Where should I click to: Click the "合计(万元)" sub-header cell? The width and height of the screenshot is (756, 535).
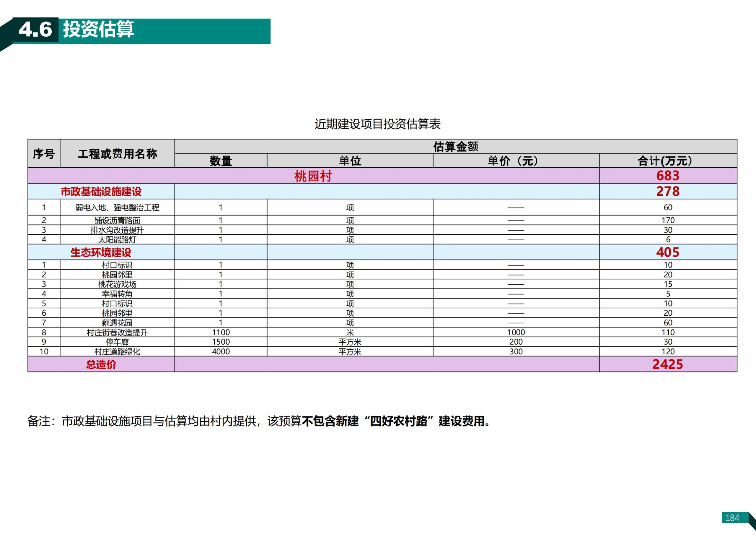coord(668,161)
